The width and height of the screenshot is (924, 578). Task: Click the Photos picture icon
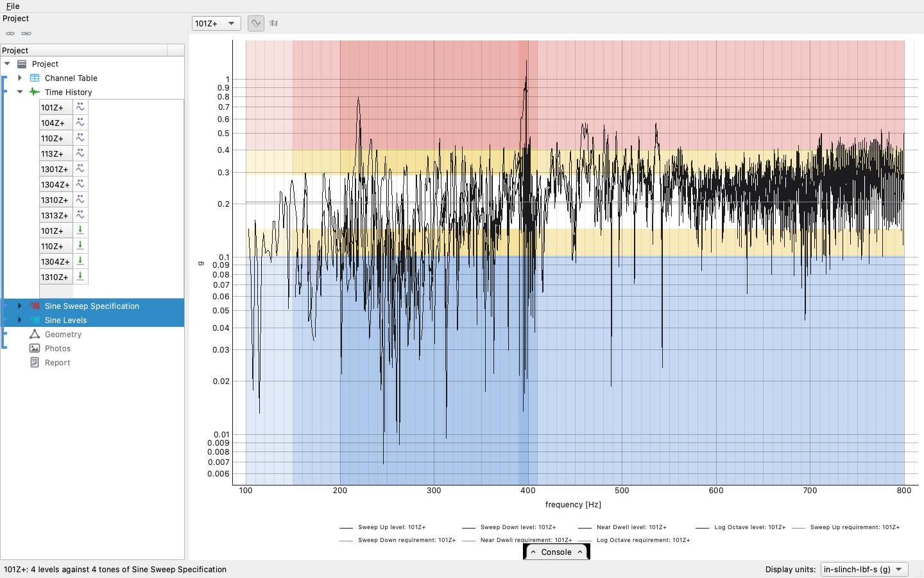click(x=35, y=349)
